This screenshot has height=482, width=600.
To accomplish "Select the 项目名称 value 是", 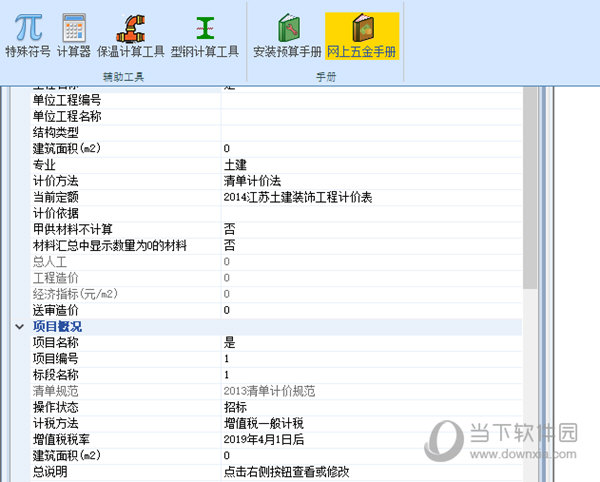I will [372, 343].
